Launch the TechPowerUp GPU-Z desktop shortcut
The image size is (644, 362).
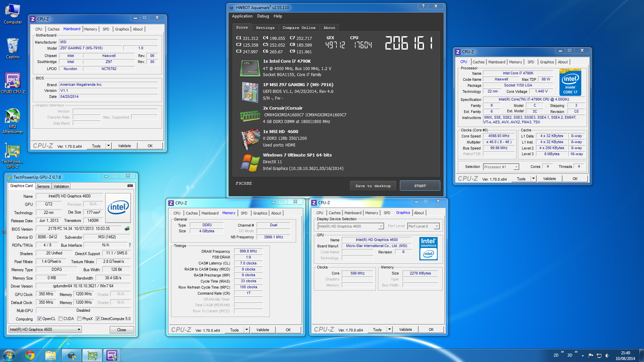(13, 156)
